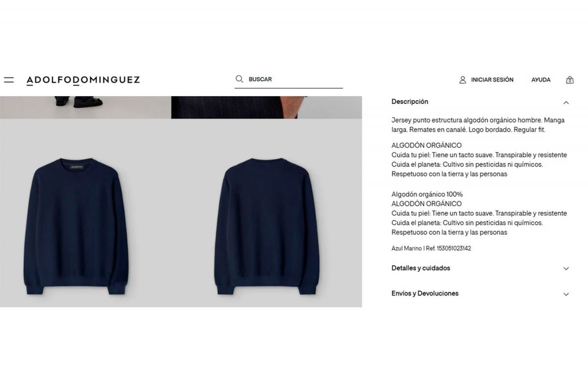Open the hamburger navigation menu
Screen dimensions: 588x371
pos(9,79)
